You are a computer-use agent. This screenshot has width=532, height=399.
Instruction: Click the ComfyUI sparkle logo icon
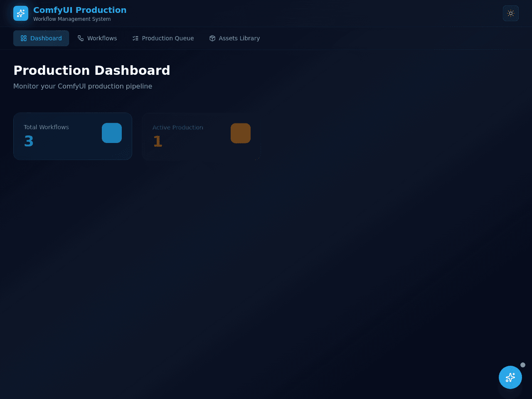click(21, 13)
